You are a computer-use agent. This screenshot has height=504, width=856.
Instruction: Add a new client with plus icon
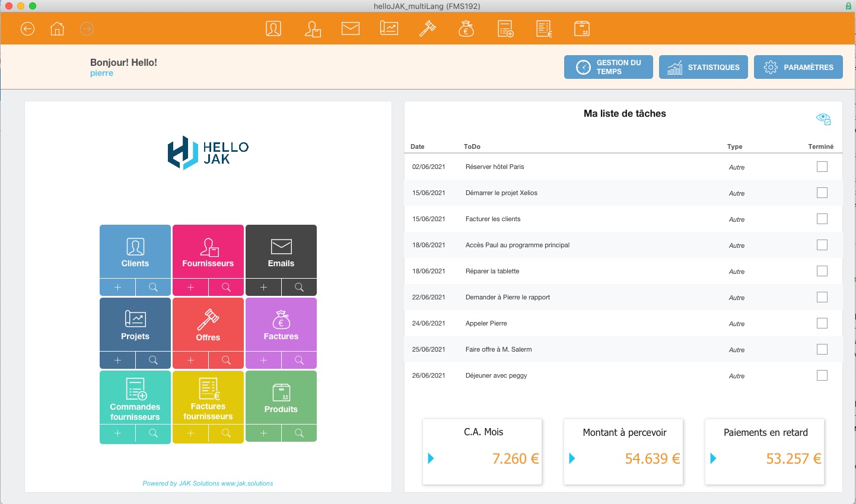tap(117, 287)
